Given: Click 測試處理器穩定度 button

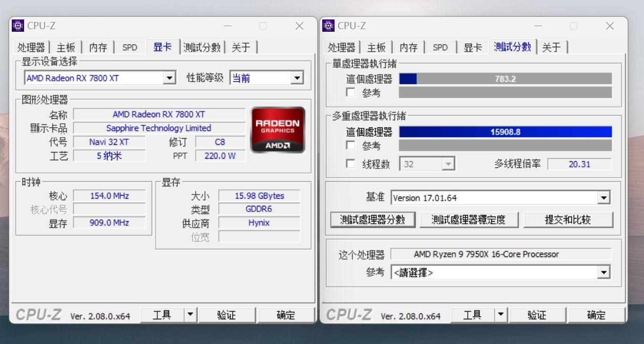Looking at the screenshot, I should pos(468,220).
